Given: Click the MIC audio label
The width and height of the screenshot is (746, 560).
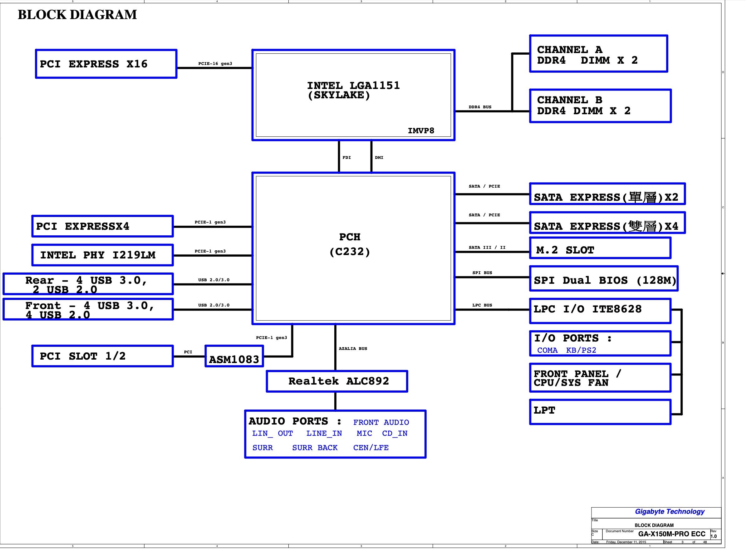Looking at the screenshot, I should [364, 434].
